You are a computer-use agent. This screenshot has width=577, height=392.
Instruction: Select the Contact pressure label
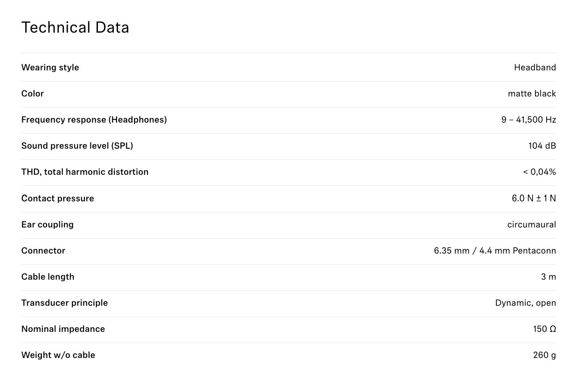pos(57,199)
